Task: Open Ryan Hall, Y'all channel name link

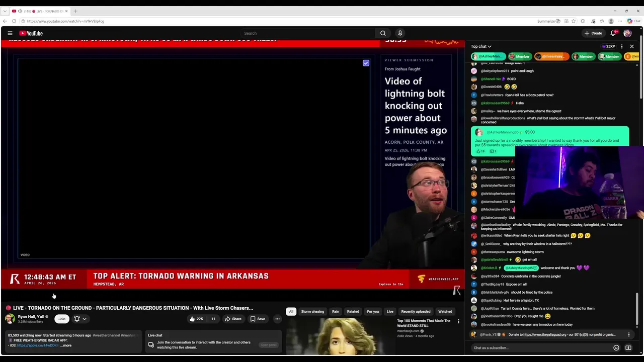Action: (x=31, y=317)
